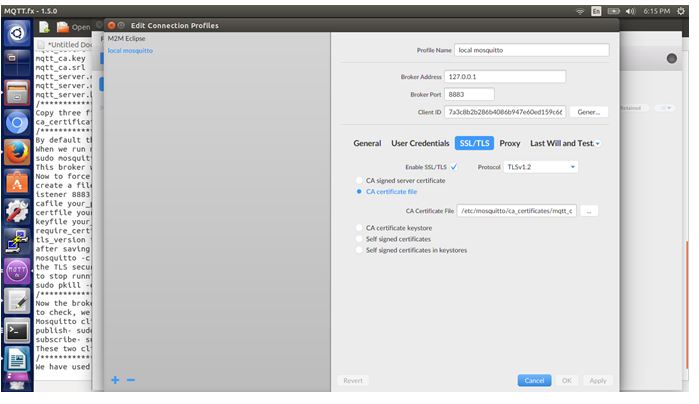Viewport: 699px width, 404px height.
Task: Open the text editor dock icon
Action: pos(17,301)
